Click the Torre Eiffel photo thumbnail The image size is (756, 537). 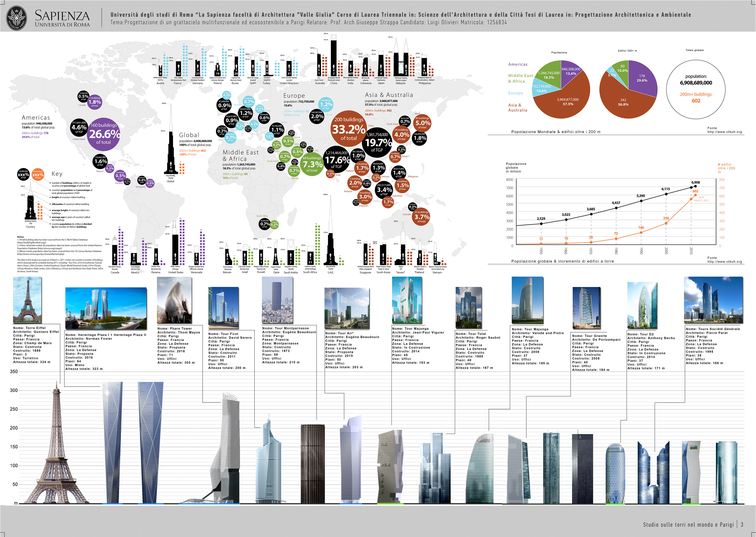click(27, 300)
